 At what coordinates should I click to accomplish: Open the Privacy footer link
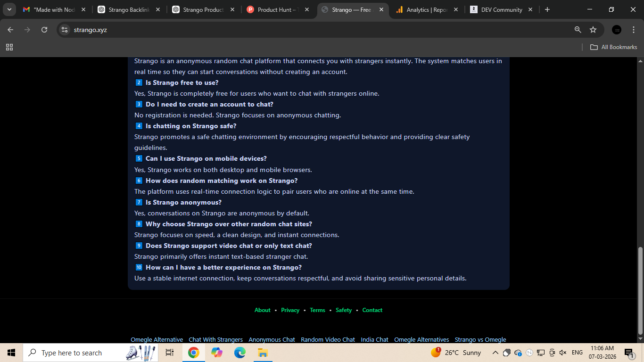[290, 310]
